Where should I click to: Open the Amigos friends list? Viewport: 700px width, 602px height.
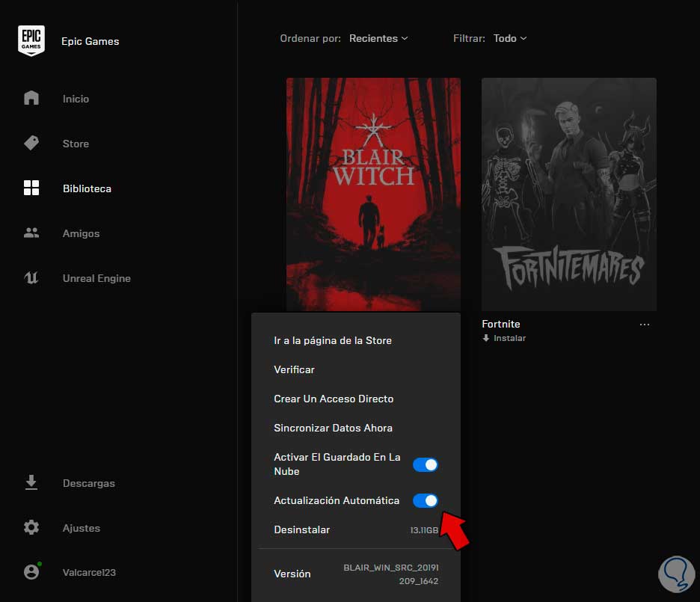click(x=81, y=233)
